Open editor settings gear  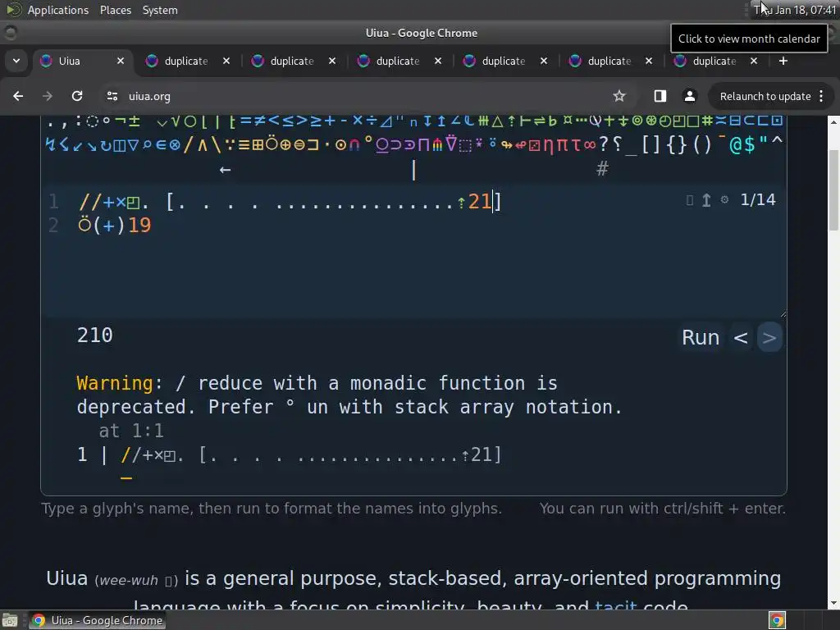click(724, 200)
